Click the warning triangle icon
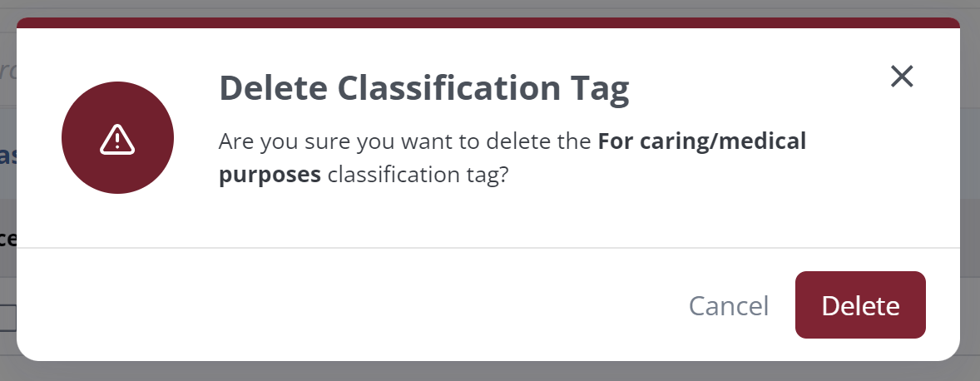 pyautogui.click(x=117, y=139)
